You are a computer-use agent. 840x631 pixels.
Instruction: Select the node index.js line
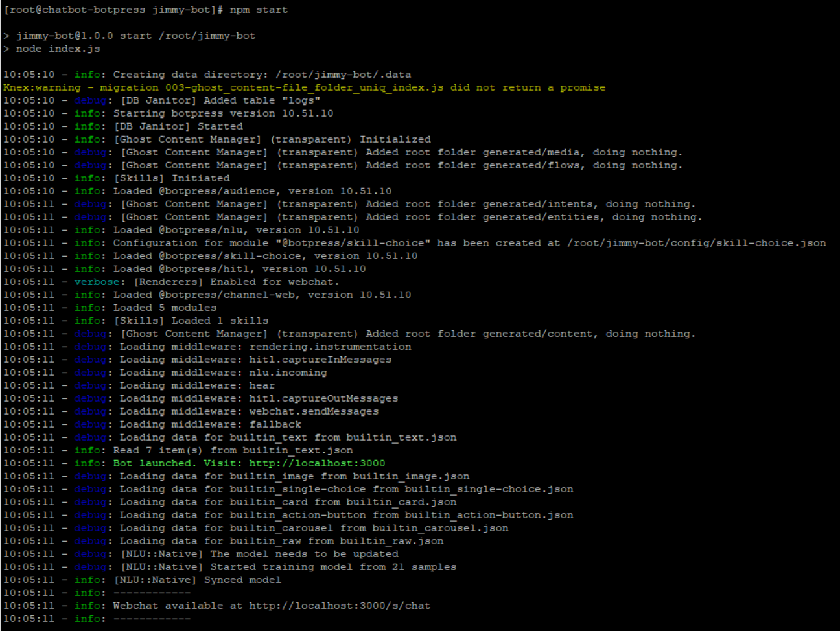(x=52, y=48)
